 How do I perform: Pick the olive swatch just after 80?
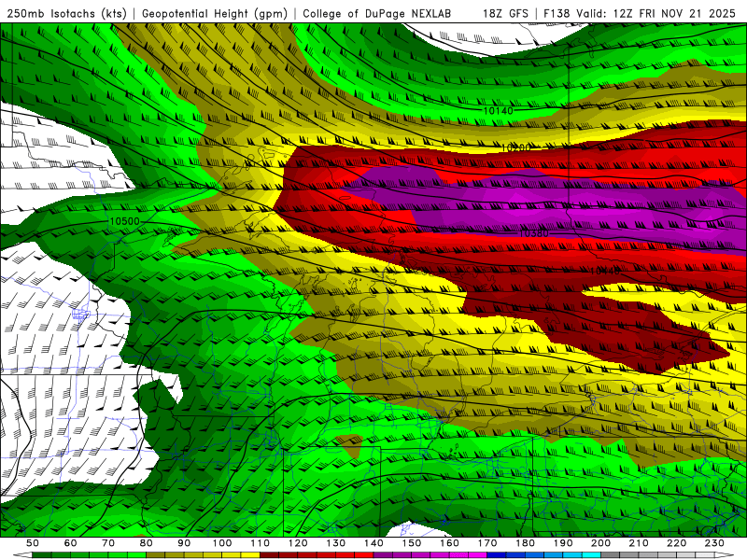[x=155, y=555]
